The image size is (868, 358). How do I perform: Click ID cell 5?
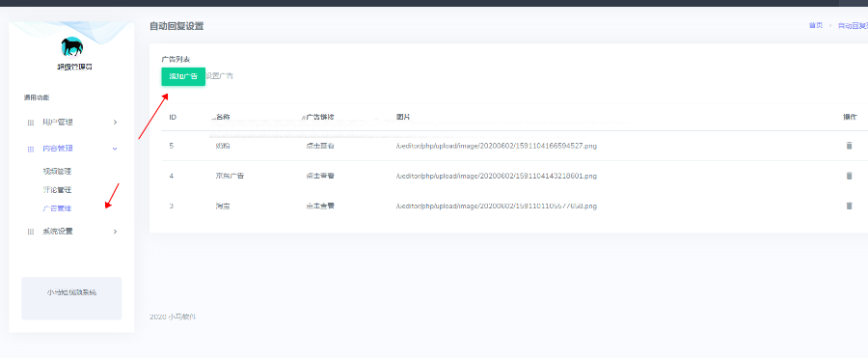(x=172, y=146)
